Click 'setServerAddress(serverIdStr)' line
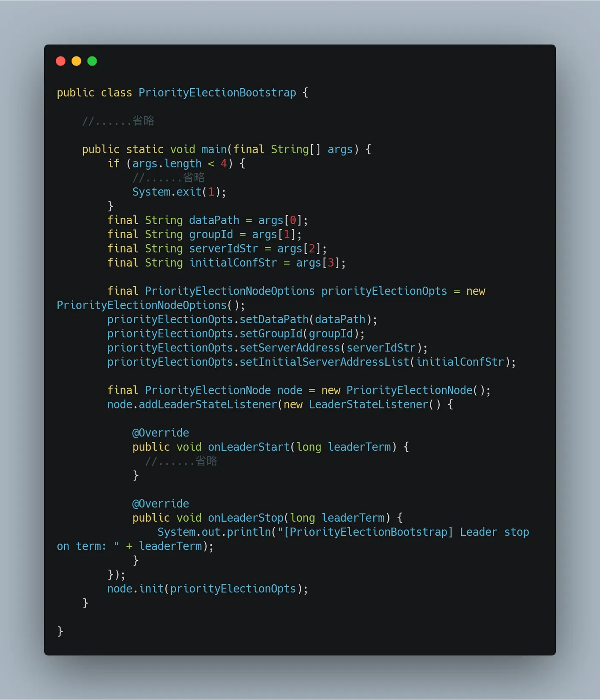Viewport: 600px width, 700px height. [267, 348]
